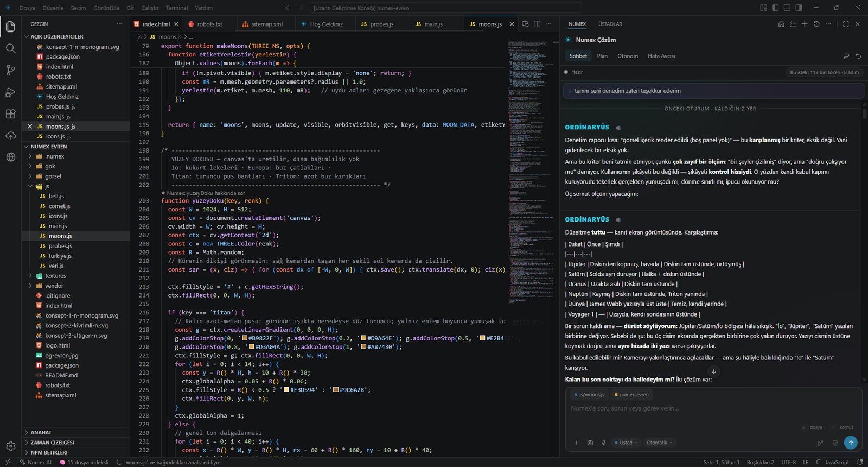Toggle word wrap icon in Numex Çözüm header
Image resolution: width=868 pixels, height=467 pixels.
pos(846,56)
